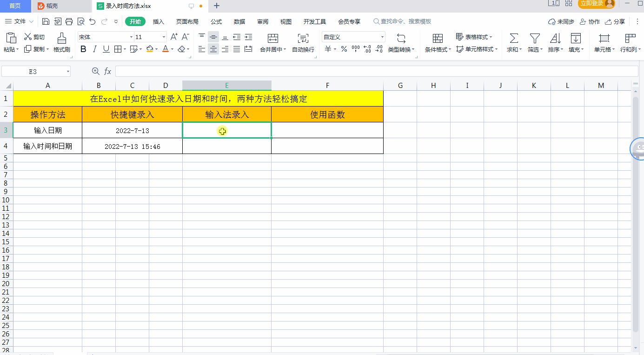This screenshot has height=355, width=644.
Task: Increase font size with A+ icon
Action: [174, 37]
